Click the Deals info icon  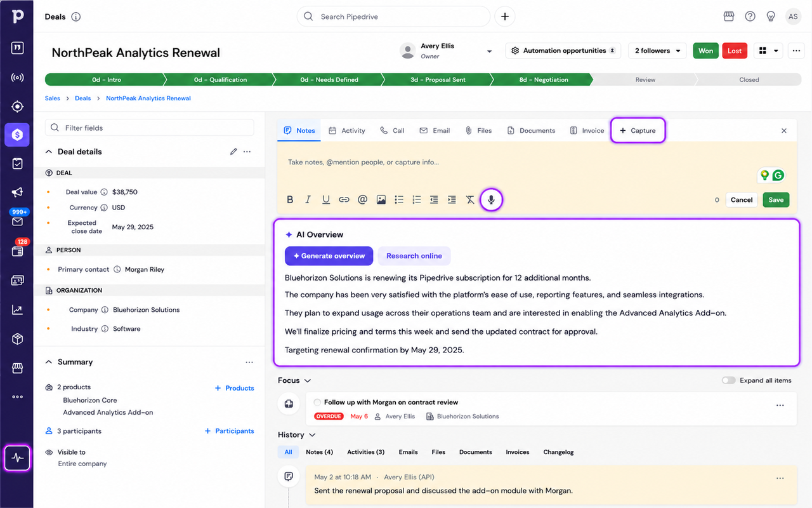[x=76, y=17]
